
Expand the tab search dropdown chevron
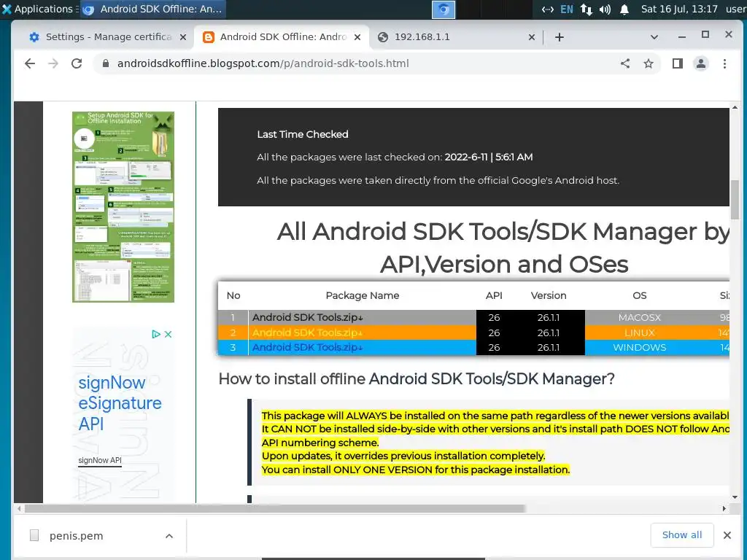coord(654,37)
